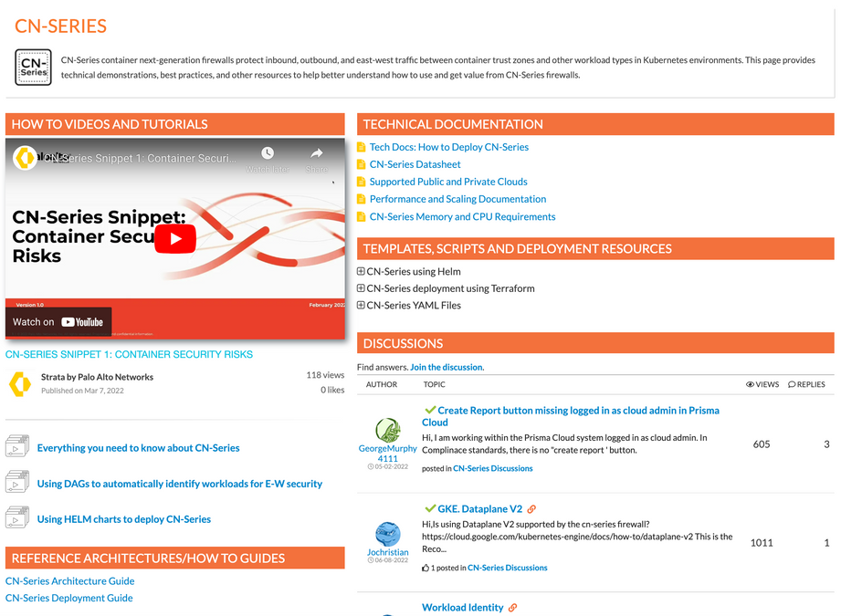Click document icon next to Tech Docs link
This screenshot has height=616, width=862.
coord(362,147)
